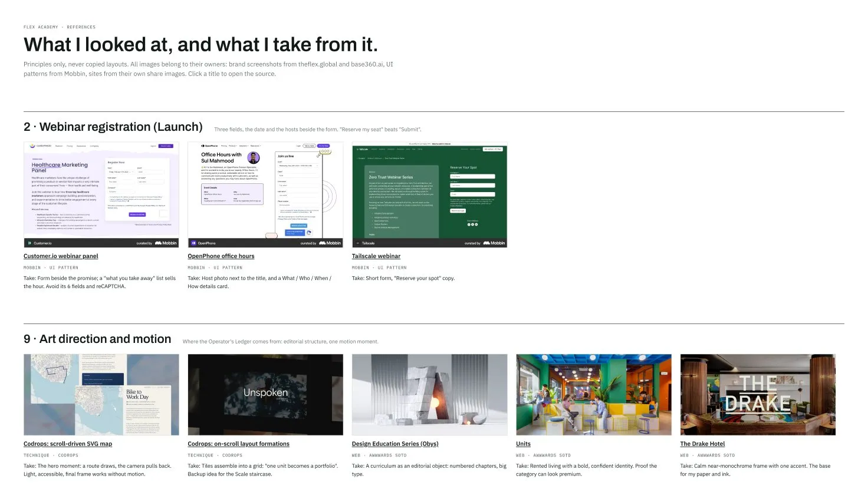This screenshot has width=868, height=502.
Task: Click the Customer.io webinar screenshot thumbnail
Action: point(101,194)
